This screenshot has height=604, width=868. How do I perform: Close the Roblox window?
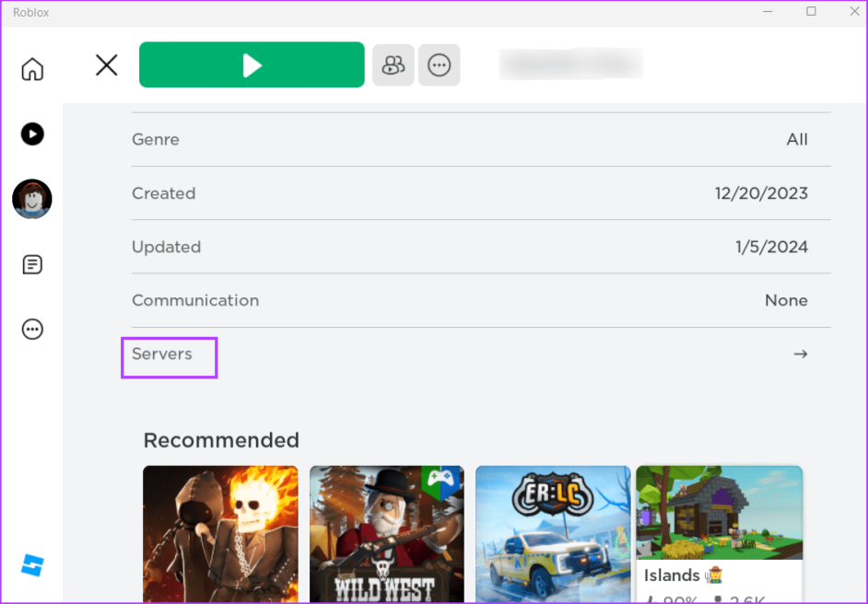click(854, 12)
